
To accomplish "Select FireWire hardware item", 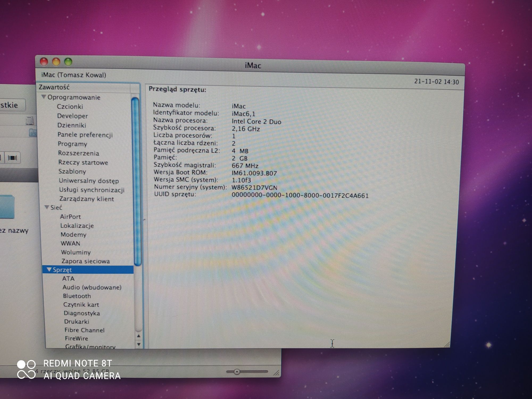I will 77,339.
